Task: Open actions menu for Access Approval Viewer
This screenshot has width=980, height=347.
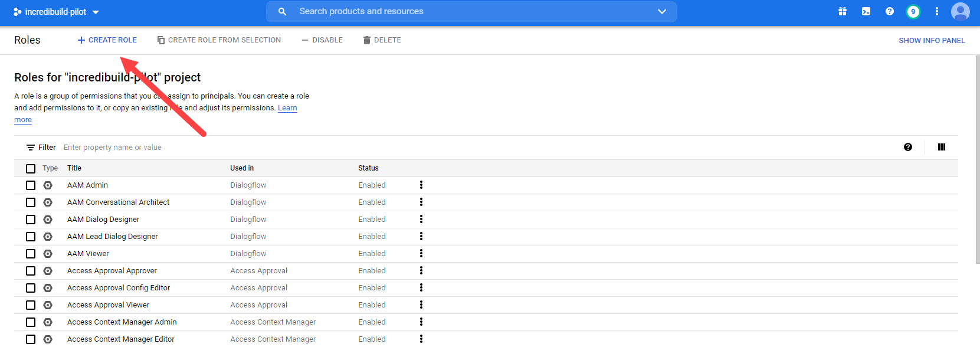Action: pos(421,305)
